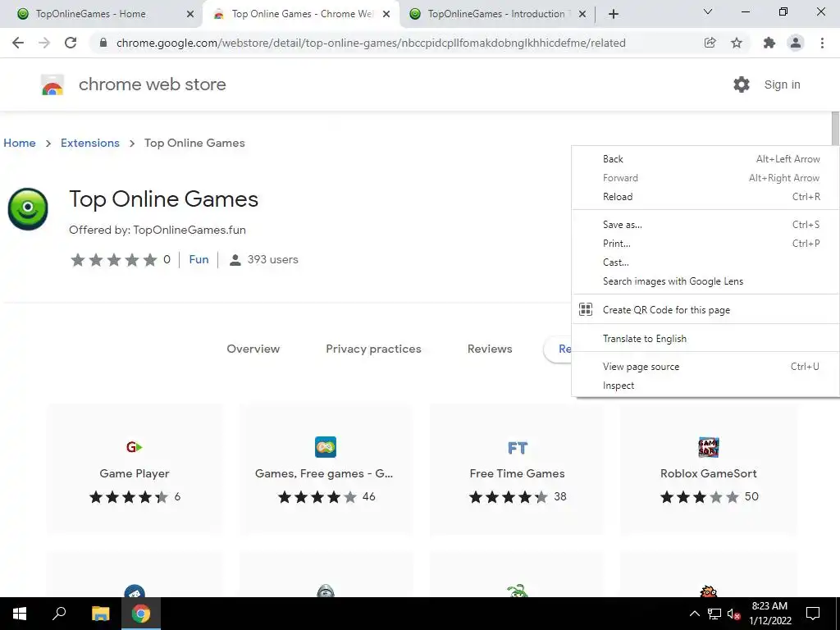Click the Roblox GameSort extension icon
This screenshot has height=630, width=840.
click(709, 447)
